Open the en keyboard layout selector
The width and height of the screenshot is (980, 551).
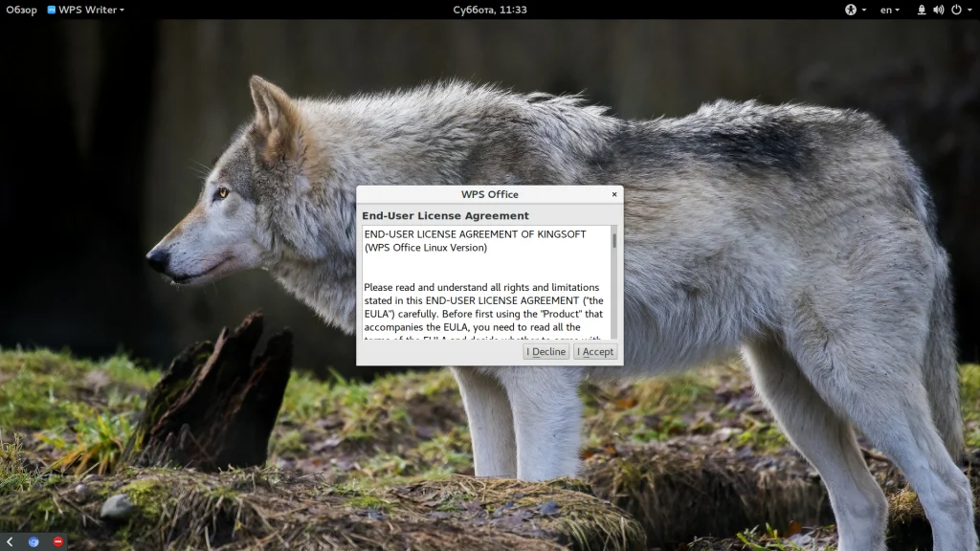(889, 10)
